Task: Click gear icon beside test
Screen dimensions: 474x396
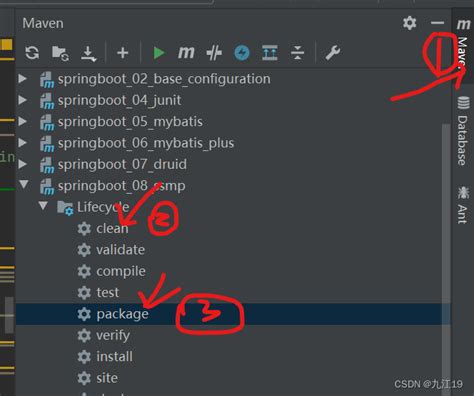Action: click(x=84, y=293)
